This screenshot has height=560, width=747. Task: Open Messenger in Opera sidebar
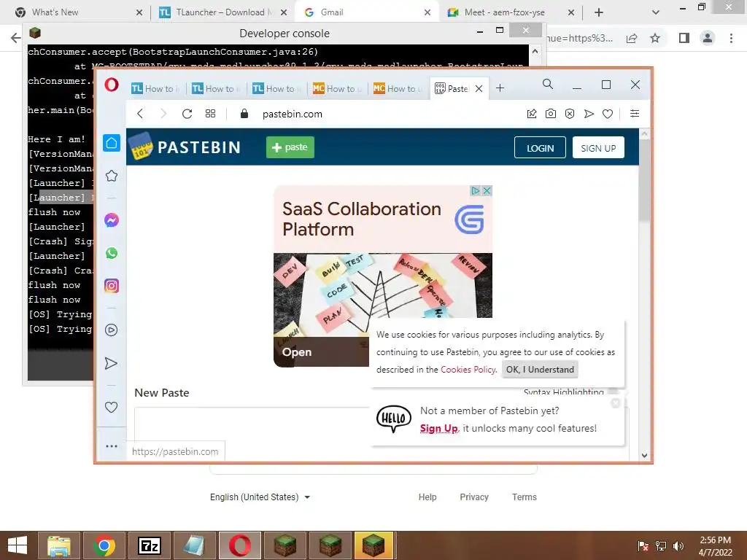click(112, 220)
